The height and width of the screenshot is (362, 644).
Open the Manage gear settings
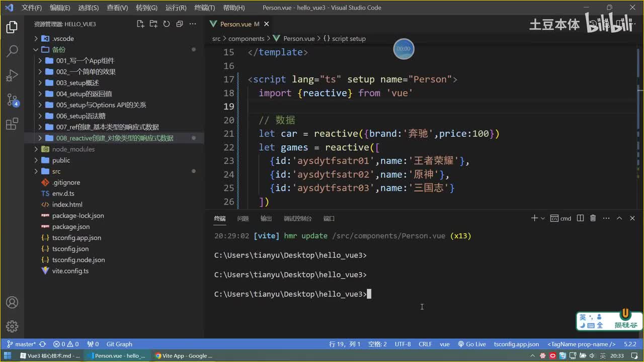(12, 326)
